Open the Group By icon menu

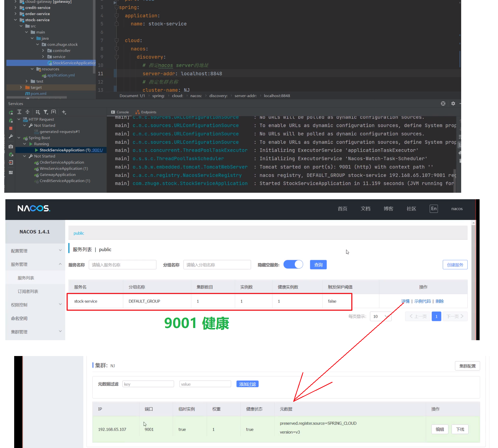pos(38,112)
